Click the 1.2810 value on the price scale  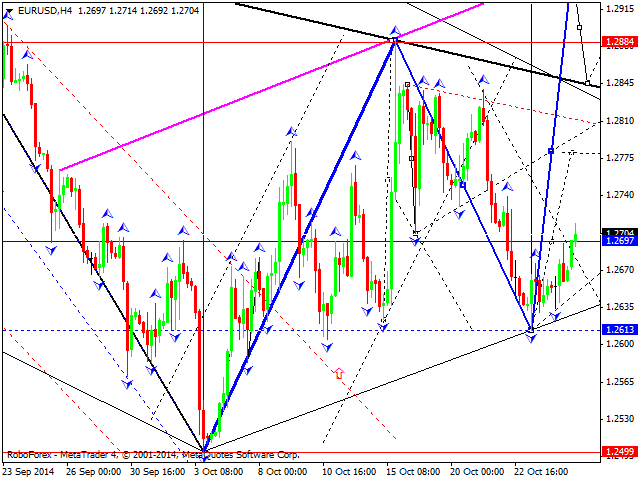(620, 120)
